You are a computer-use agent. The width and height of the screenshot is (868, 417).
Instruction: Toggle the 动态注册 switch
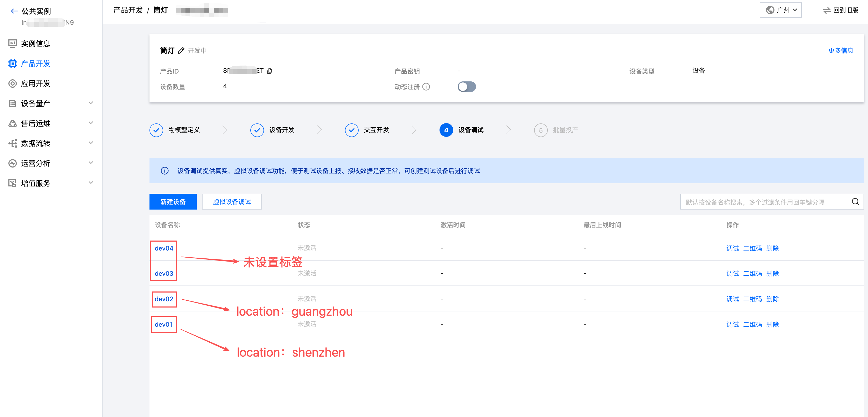click(466, 87)
